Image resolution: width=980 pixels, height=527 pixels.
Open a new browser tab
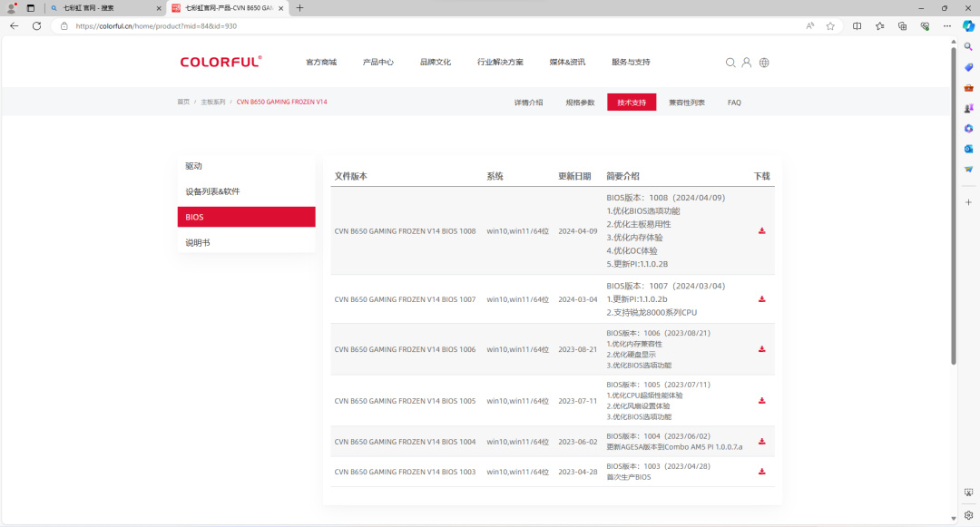300,8
